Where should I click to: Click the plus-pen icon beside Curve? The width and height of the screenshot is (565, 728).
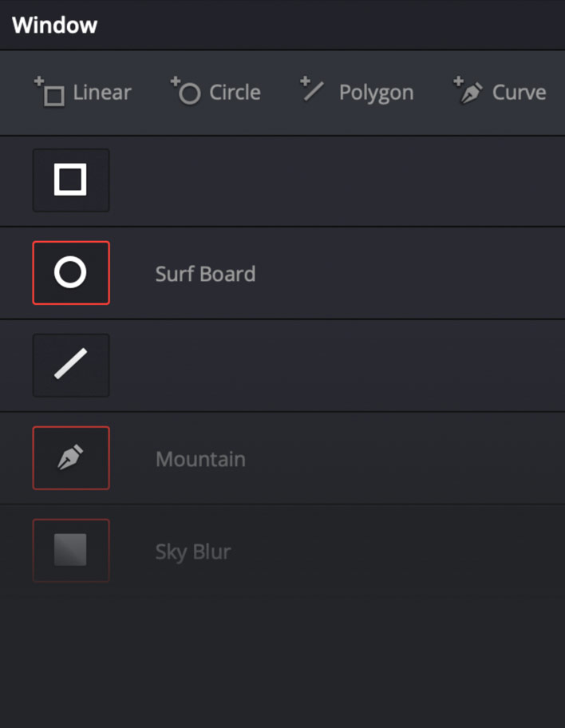(468, 92)
